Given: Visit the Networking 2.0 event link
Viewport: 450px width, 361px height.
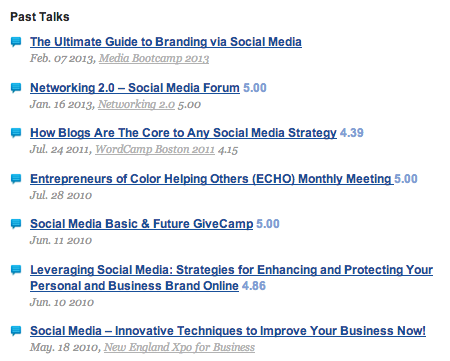Looking at the screenshot, I should tap(136, 105).
